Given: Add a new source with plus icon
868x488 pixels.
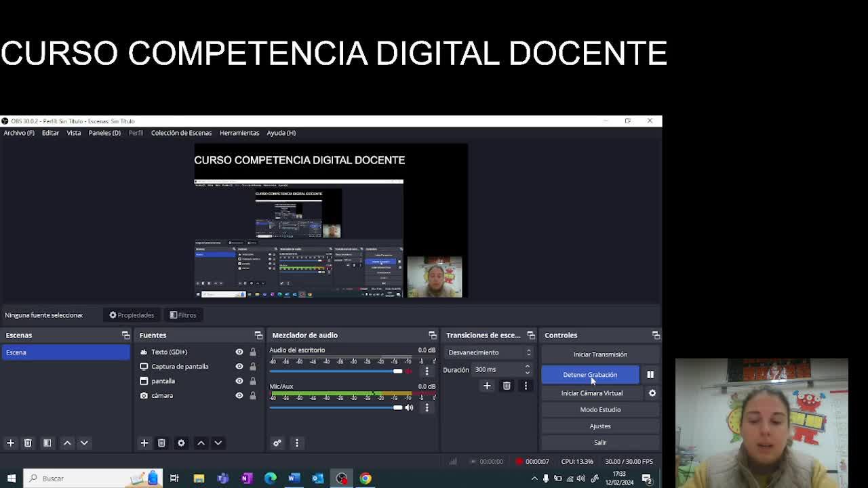Looking at the screenshot, I should coord(144,443).
